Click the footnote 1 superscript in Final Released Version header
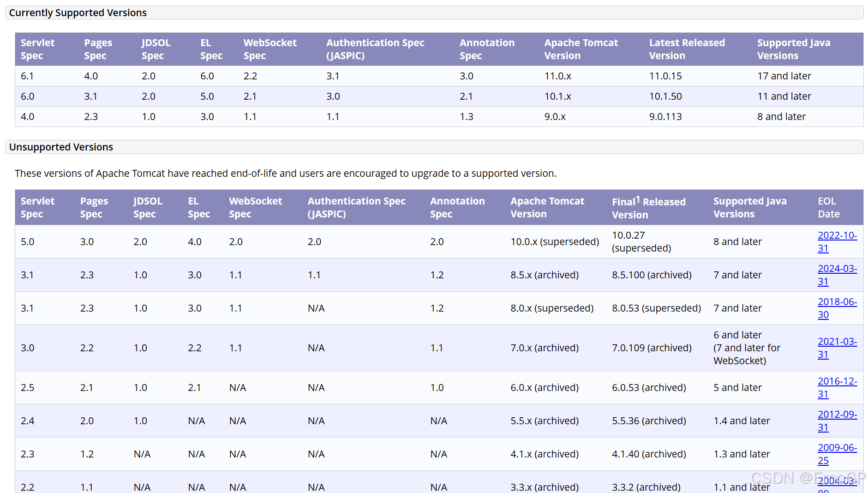The height and width of the screenshot is (493, 868). tap(638, 199)
